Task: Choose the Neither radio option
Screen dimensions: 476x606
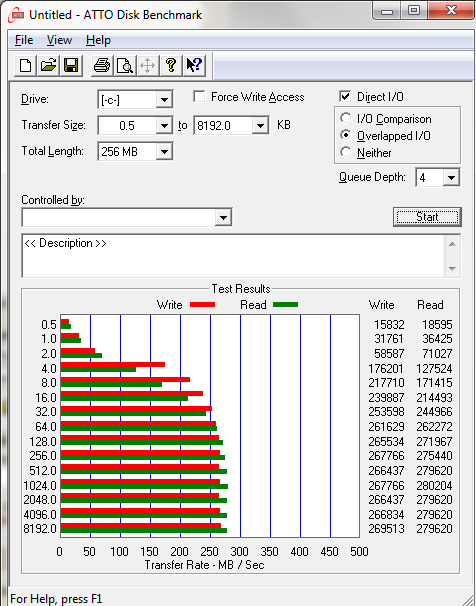Action: (345, 152)
